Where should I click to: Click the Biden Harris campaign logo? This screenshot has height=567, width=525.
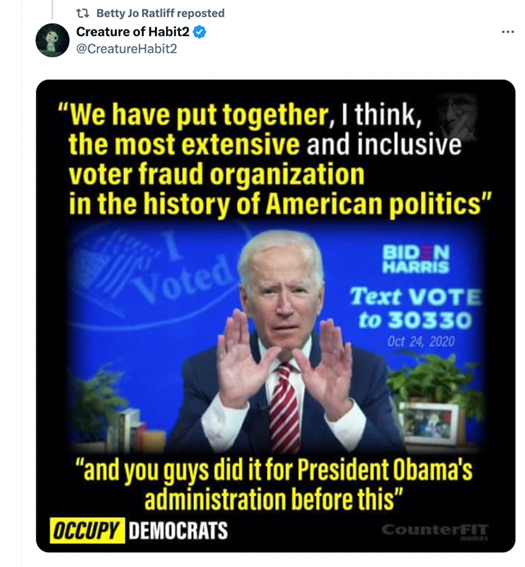416,259
